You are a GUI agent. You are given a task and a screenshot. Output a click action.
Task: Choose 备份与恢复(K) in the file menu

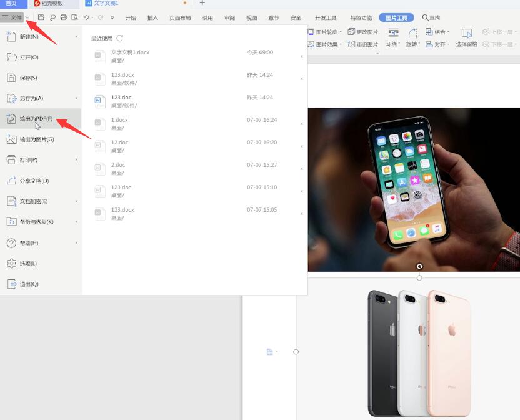(41, 222)
